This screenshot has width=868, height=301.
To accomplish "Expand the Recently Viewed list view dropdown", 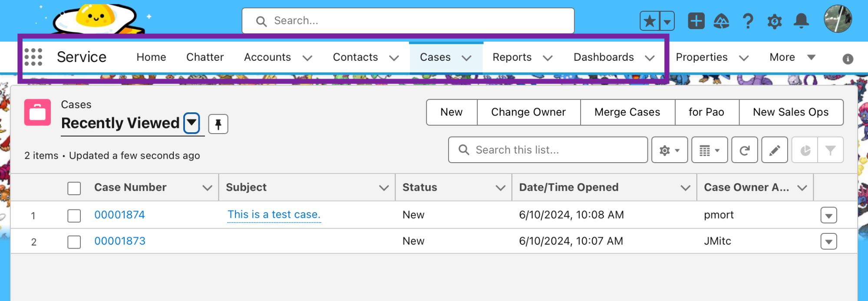I will (191, 123).
